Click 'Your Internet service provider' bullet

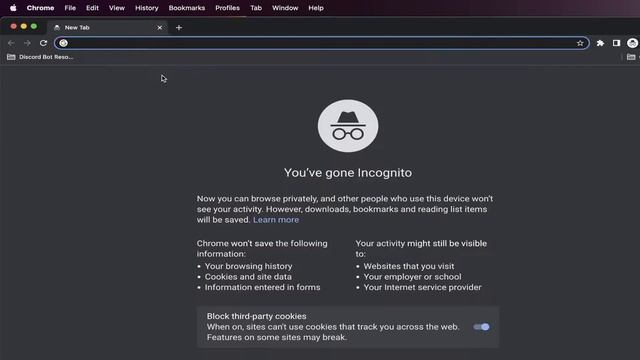(x=422, y=287)
